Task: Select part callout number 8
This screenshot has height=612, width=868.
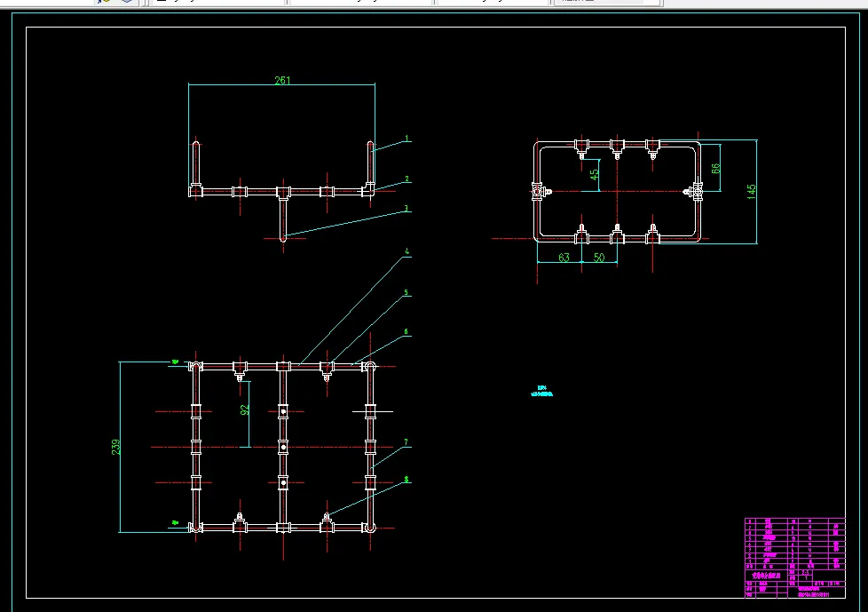Action: [406, 480]
